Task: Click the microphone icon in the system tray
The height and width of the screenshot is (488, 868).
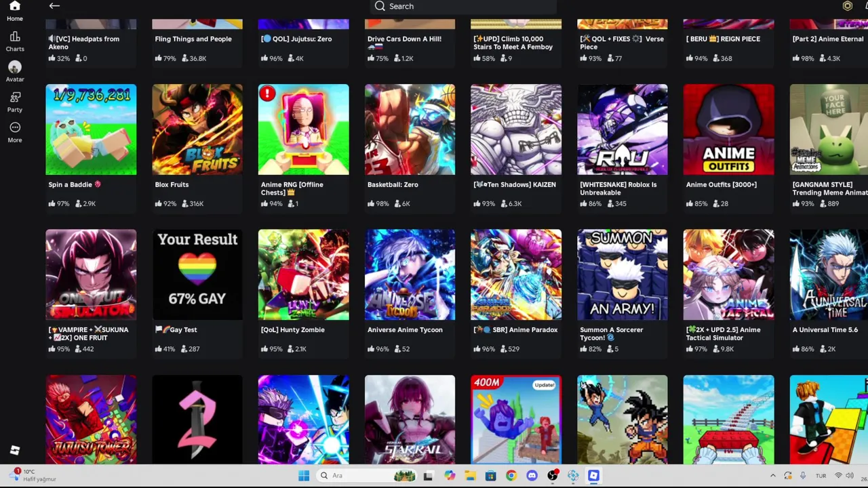Action: (x=803, y=476)
